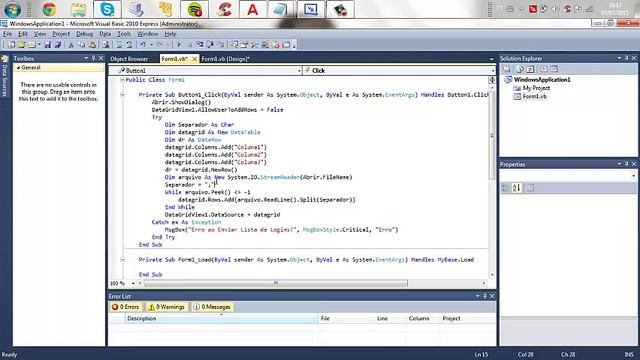Open the Properties object selector dropdown

pyautogui.click(x=633, y=176)
